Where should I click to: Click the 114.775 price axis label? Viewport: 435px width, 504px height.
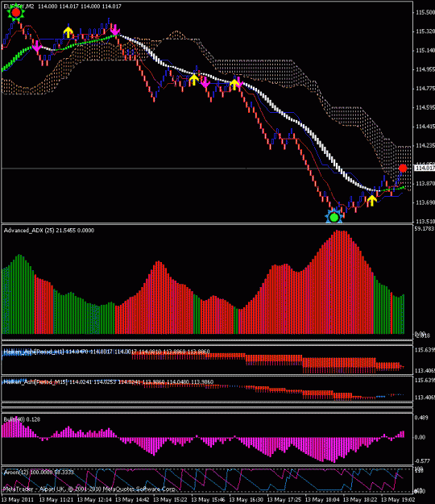[425, 88]
